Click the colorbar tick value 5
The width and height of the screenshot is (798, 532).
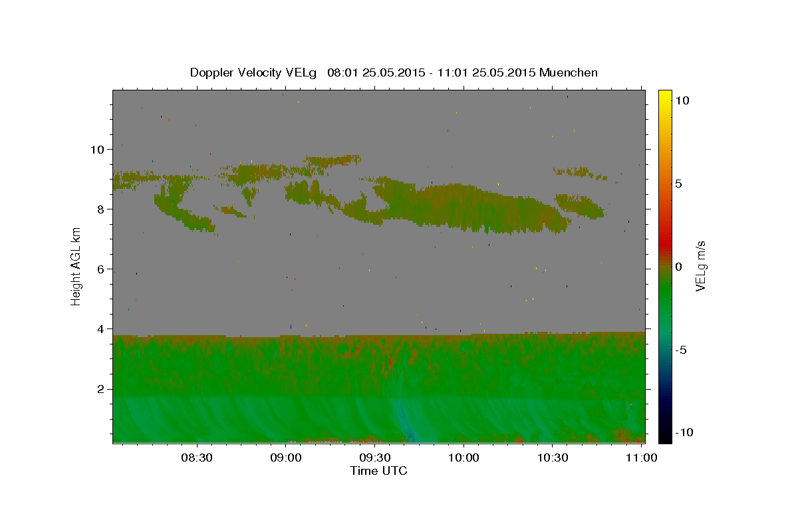coord(679,184)
